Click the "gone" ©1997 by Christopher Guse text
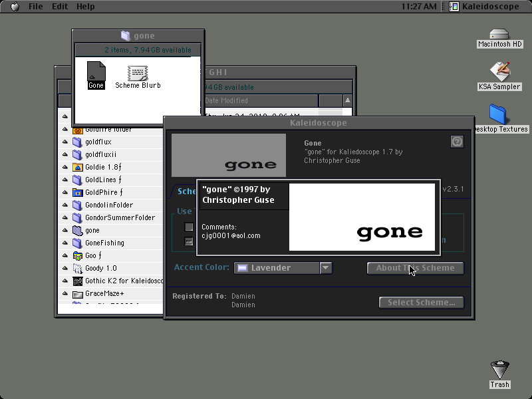This screenshot has width=532, height=399. (x=238, y=194)
